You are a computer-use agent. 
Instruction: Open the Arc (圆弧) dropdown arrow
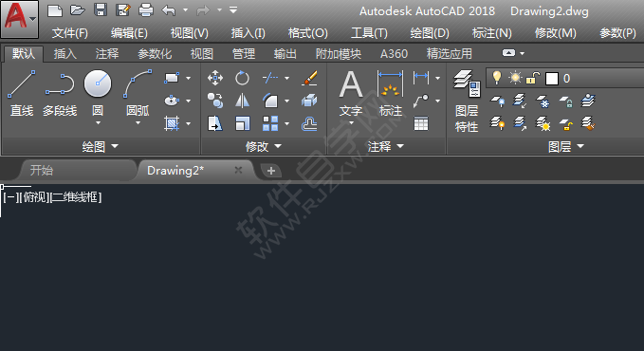tap(138, 123)
